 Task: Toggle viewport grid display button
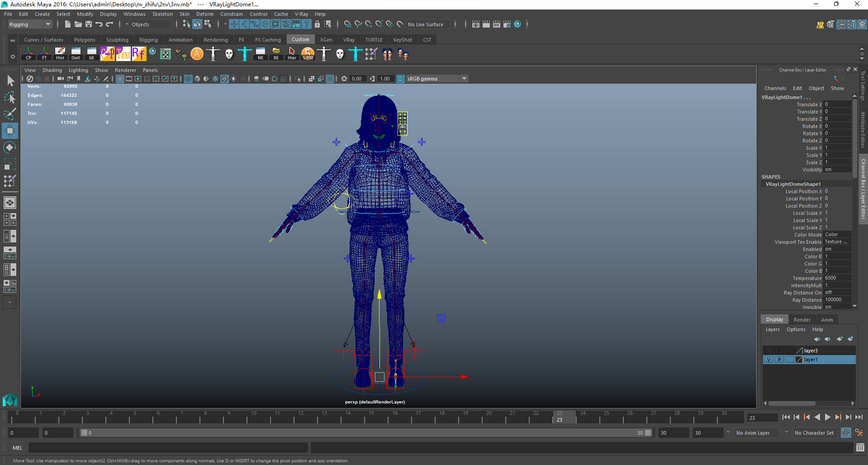point(120,79)
